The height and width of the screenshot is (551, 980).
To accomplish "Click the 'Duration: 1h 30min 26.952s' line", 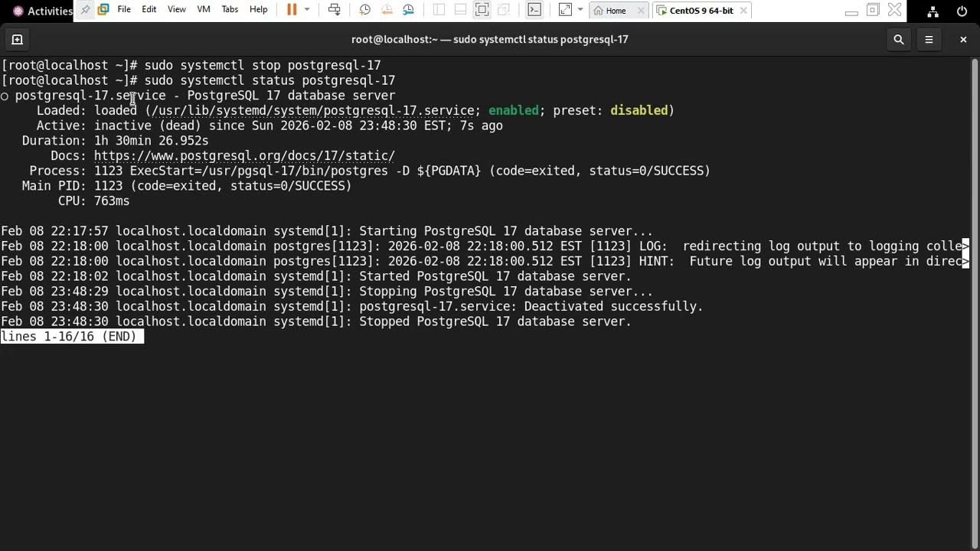I will tap(115, 141).
